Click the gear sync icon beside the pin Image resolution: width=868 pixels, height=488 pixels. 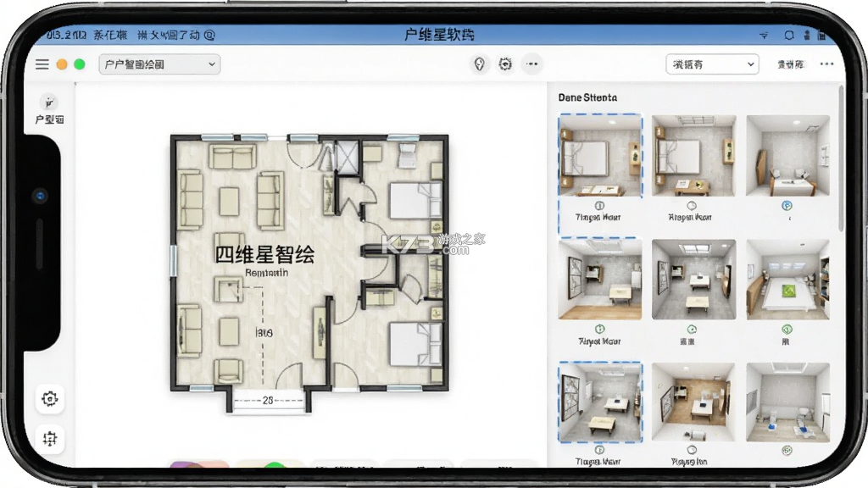505,64
